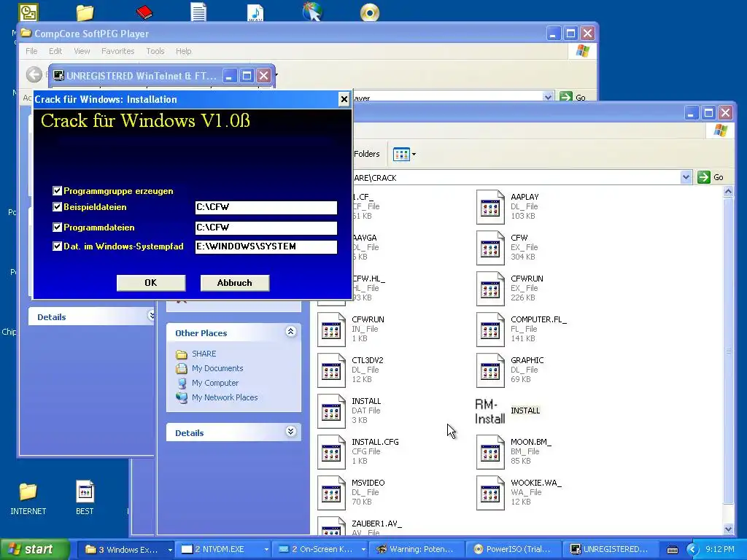Open View menu in CompCore SoftPEG Player window
747x560 pixels.
[82, 51]
